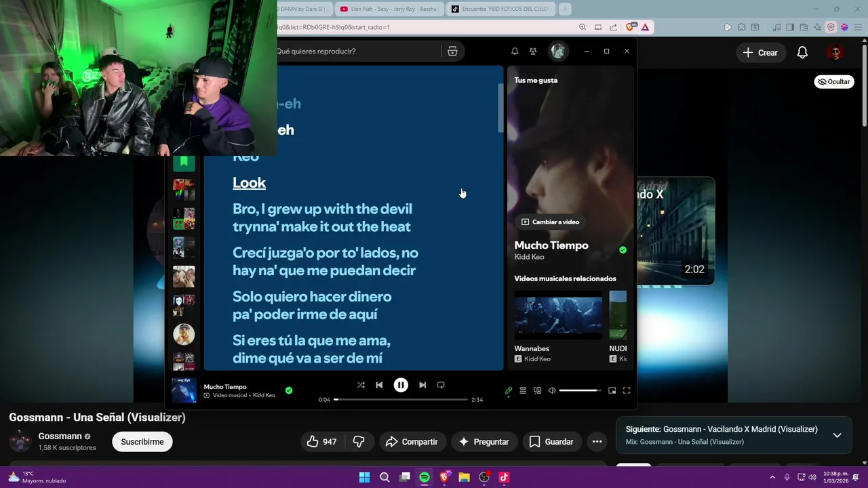Click the YouTube Crear button
Viewport: 868px width, 488px height.
point(760,53)
